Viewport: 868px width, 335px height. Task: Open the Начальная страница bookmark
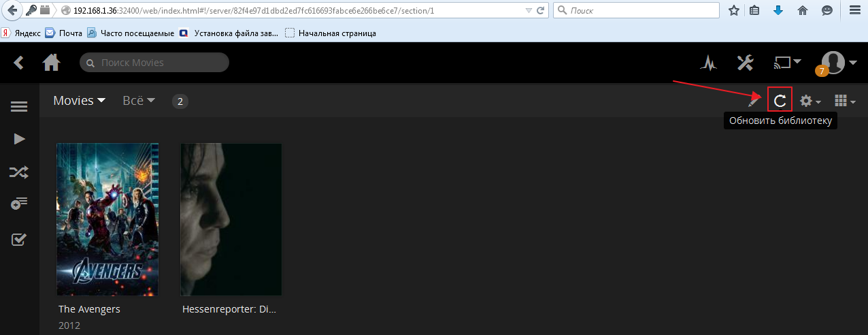click(x=331, y=33)
